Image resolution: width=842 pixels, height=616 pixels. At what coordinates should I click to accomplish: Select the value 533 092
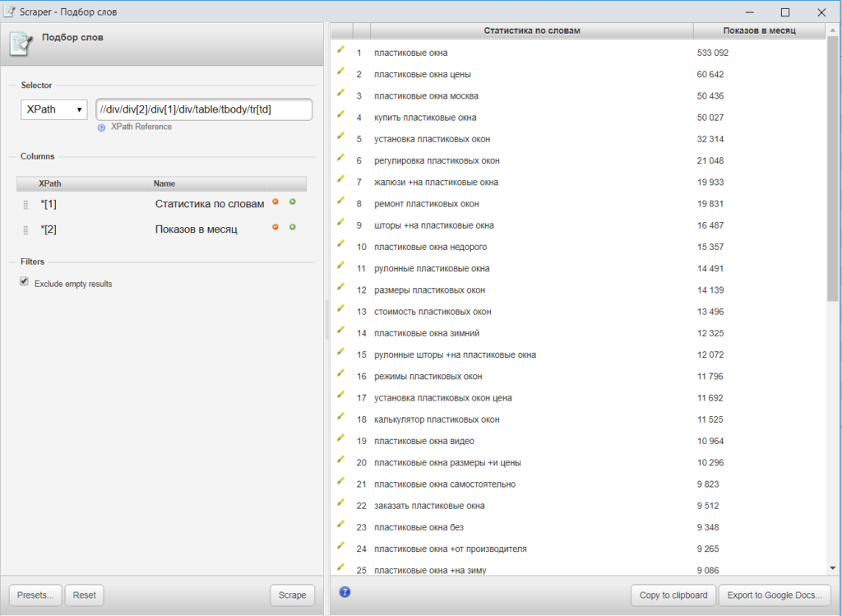pos(713,53)
